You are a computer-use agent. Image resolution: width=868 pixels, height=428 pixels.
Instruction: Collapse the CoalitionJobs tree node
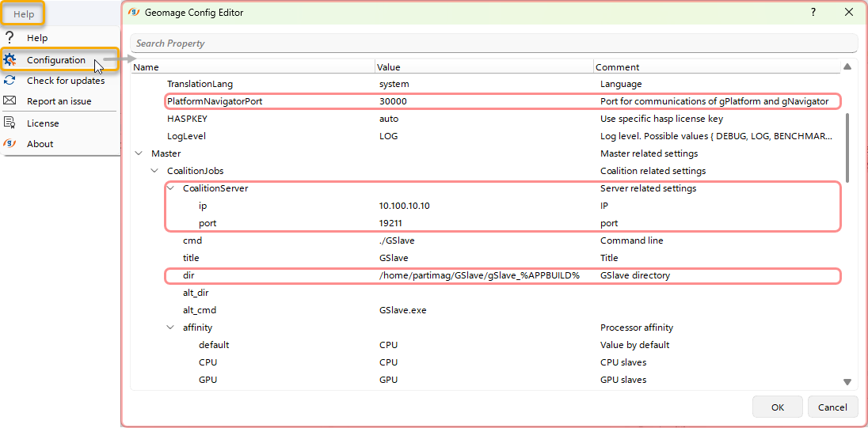[x=154, y=171]
